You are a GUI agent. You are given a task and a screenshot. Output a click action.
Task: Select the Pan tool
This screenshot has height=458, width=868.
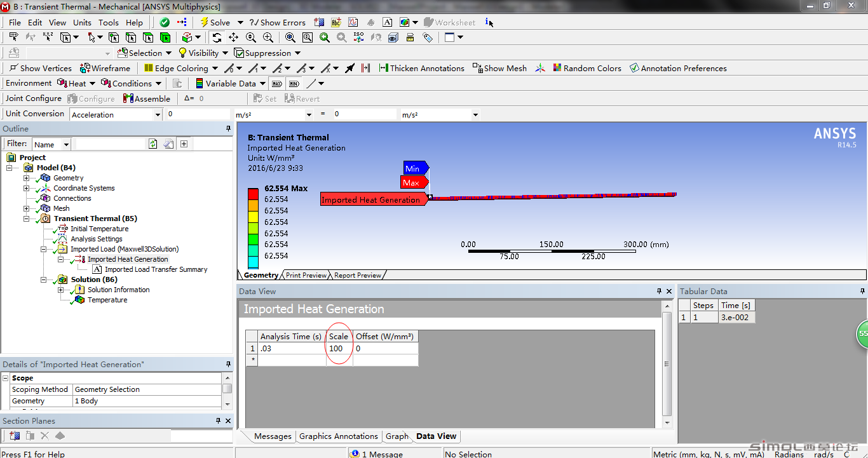233,37
